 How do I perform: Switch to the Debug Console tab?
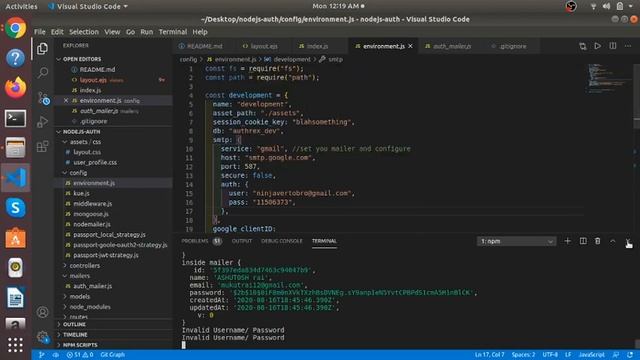[x=282, y=241]
